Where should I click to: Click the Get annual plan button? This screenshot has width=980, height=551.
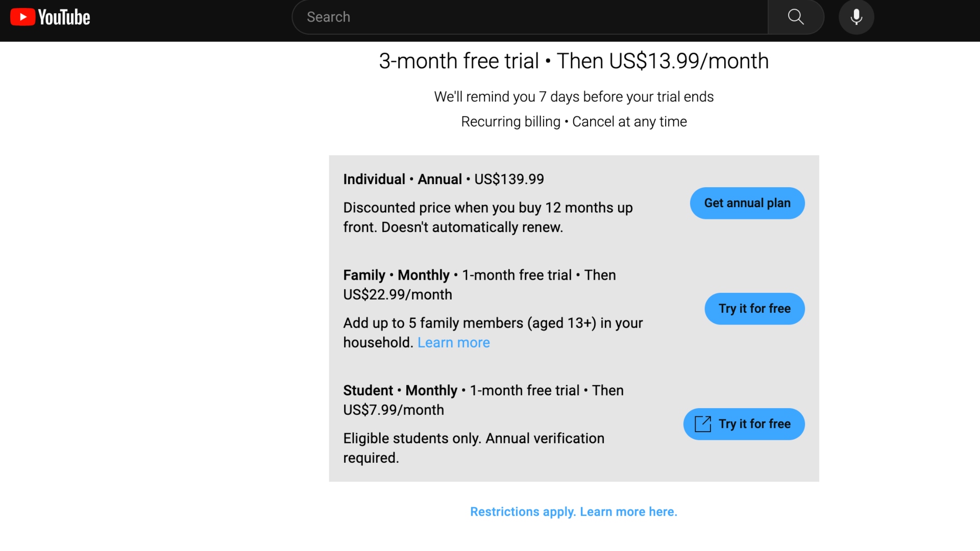click(x=747, y=203)
